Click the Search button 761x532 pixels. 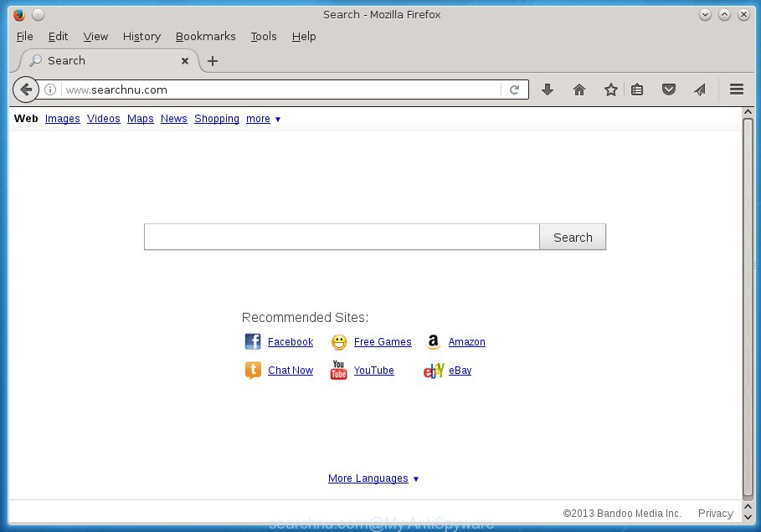click(573, 238)
